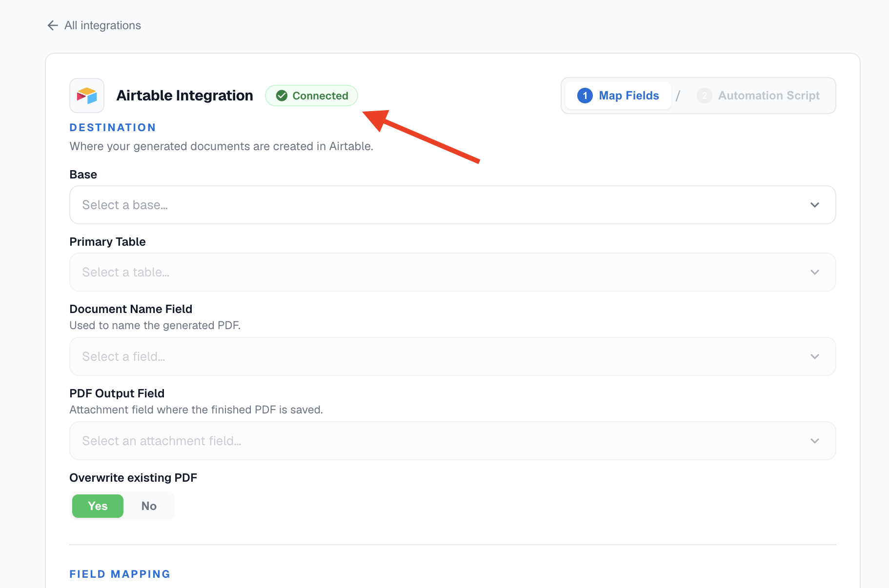889x588 pixels.
Task: Select the Map Fields step tab
Action: [618, 96]
